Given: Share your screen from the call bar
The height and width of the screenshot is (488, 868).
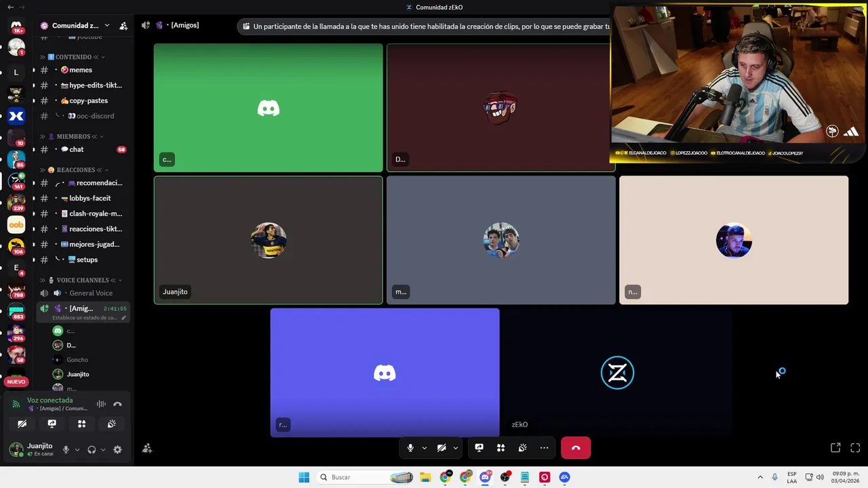Looking at the screenshot, I should pos(479,448).
